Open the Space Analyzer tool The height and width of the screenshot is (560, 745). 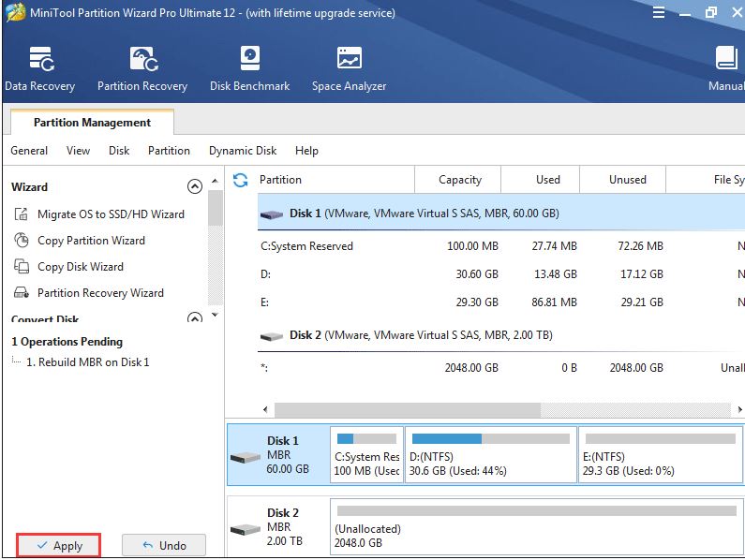pyautogui.click(x=349, y=68)
